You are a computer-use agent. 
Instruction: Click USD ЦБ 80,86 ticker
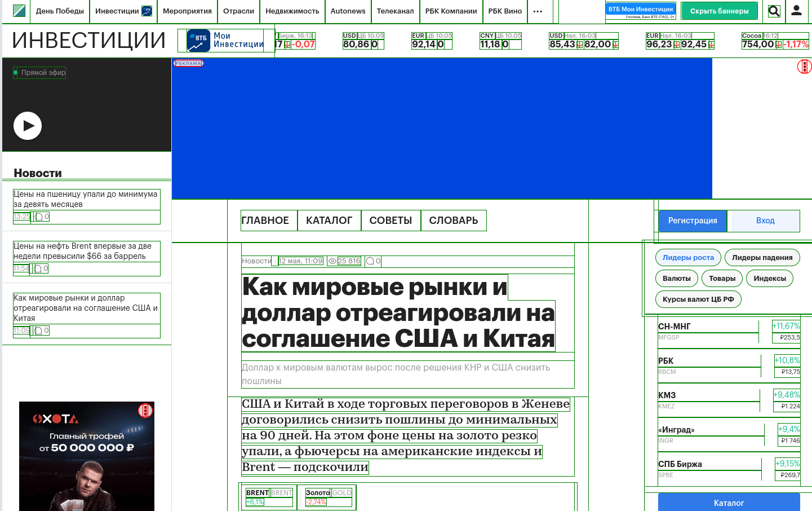pyautogui.click(x=363, y=41)
